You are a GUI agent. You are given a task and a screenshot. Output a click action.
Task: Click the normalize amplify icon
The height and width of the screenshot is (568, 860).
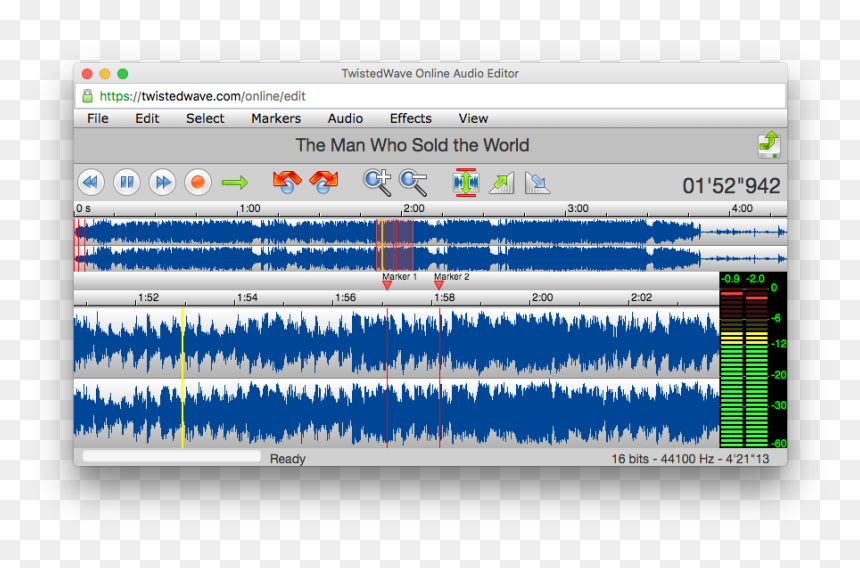(466, 183)
